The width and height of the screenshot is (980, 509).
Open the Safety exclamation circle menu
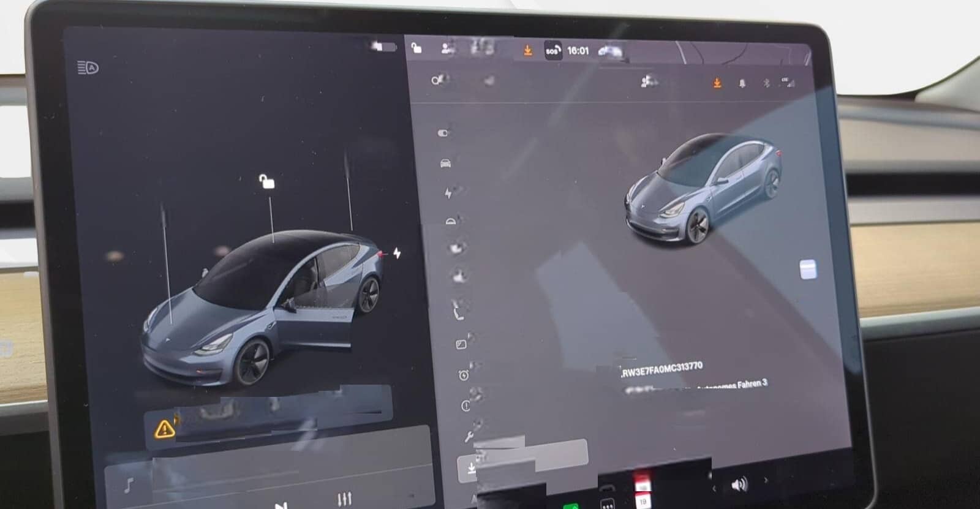pyautogui.click(x=466, y=405)
